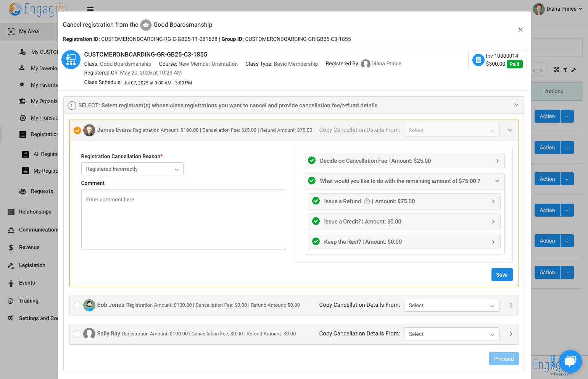Collapse the remaining amount question section
The image size is (588, 379).
(404, 181)
